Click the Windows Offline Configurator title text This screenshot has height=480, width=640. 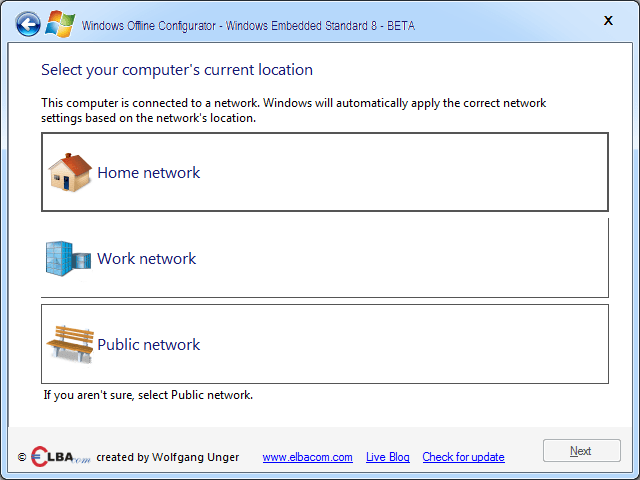point(248,26)
